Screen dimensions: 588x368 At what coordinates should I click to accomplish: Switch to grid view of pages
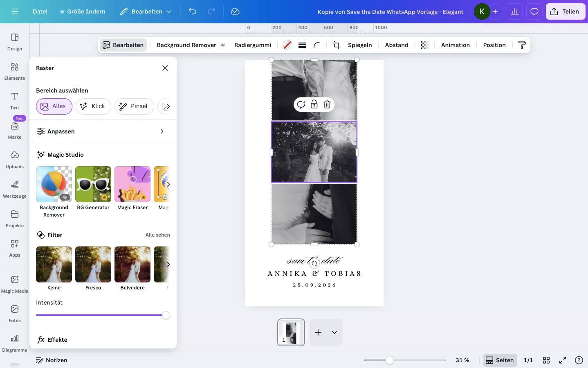click(x=546, y=360)
